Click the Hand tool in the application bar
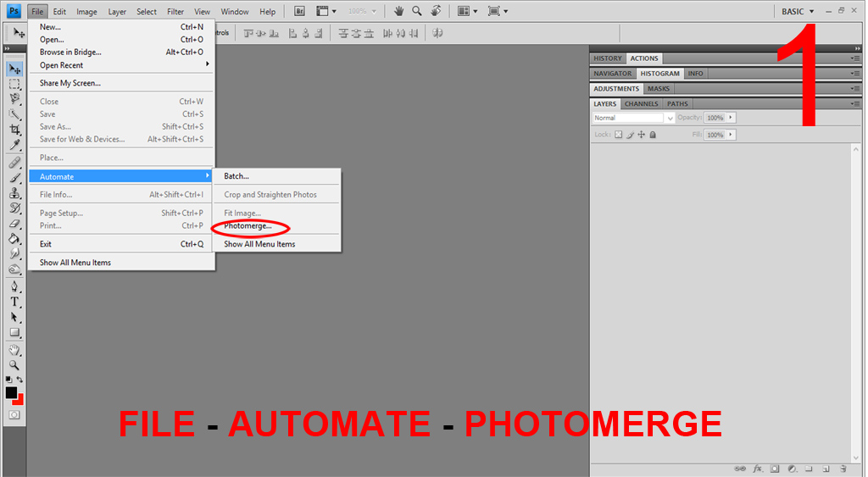 pyautogui.click(x=398, y=11)
